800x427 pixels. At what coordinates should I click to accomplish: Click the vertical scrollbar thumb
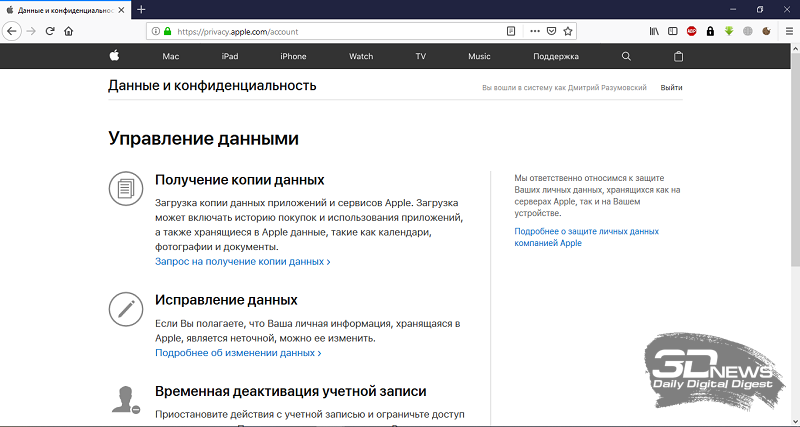(x=795, y=158)
